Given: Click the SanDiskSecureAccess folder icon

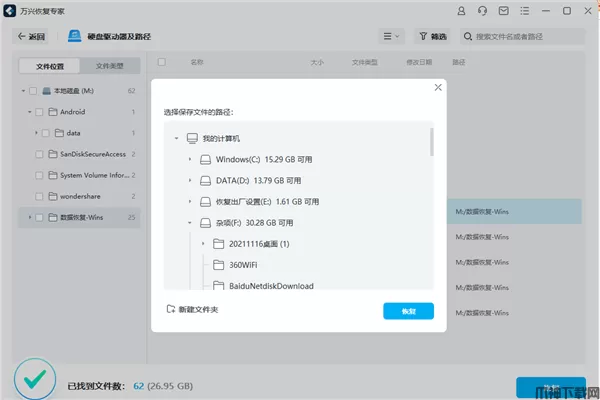Looking at the screenshot, I should (53, 154).
